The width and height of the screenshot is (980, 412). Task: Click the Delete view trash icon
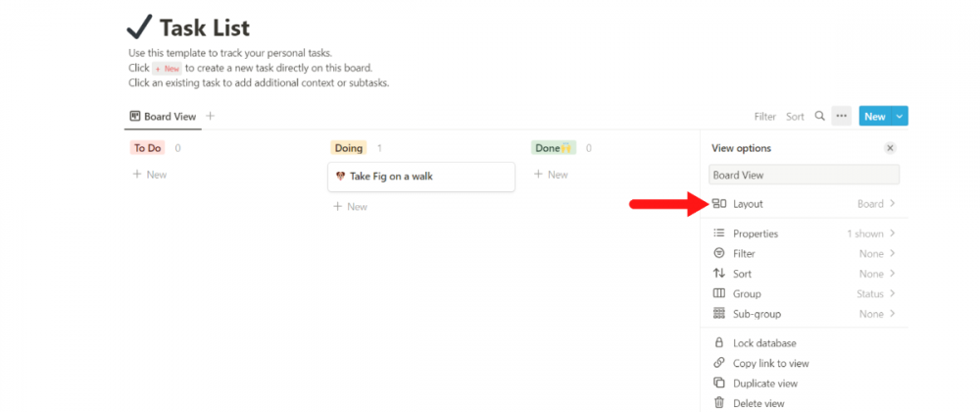[719, 403]
